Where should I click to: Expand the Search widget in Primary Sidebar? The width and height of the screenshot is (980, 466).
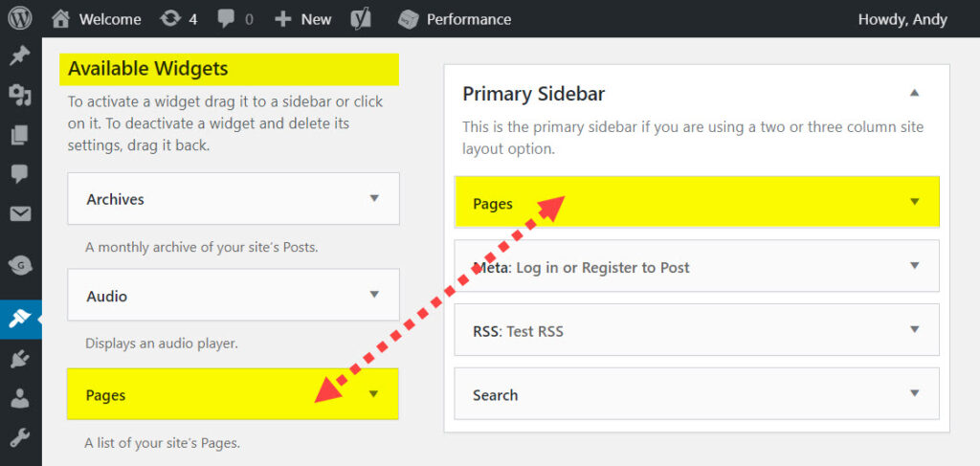[x=697, y=393]
